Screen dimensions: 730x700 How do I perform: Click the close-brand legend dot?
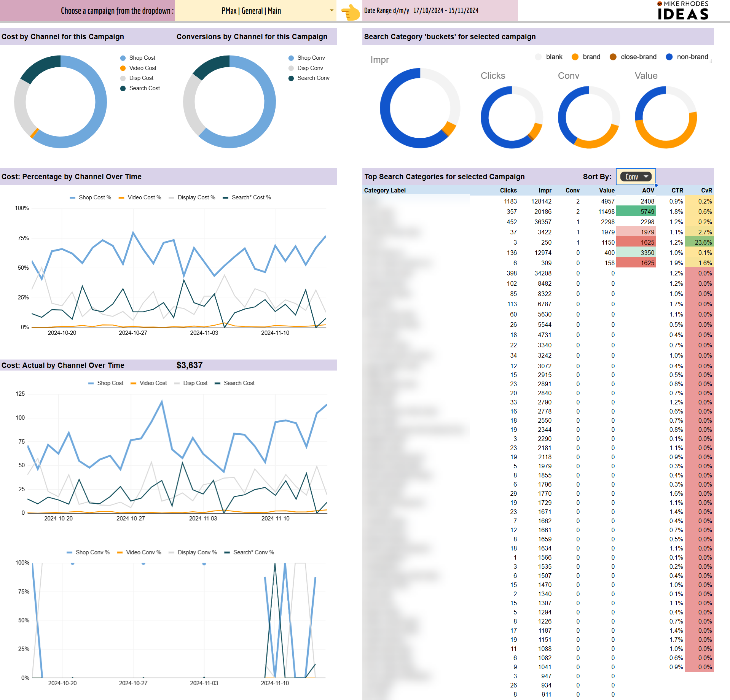[613, 57]
